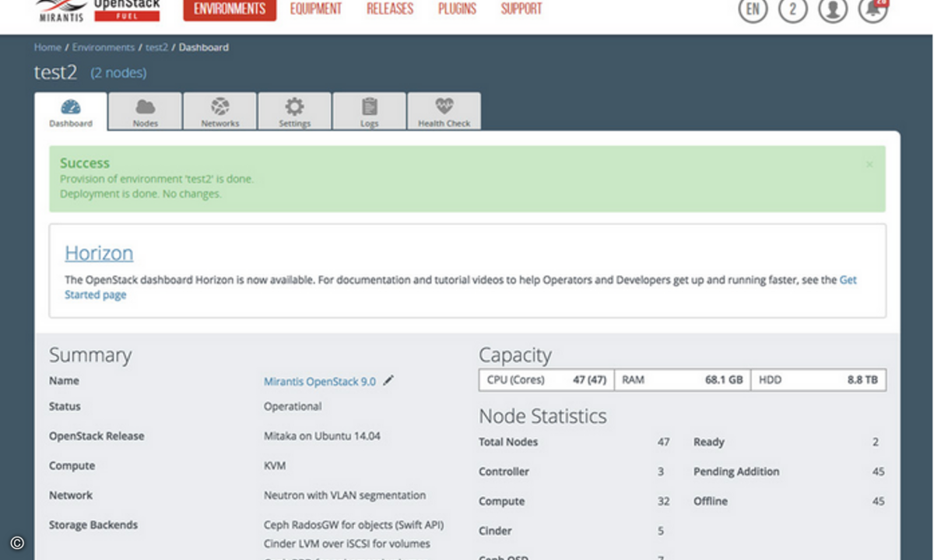The height and width of the screenshot is (560, 934).
Task: Open the node count indicator showing 2
Action: click(x=792, y=9)
